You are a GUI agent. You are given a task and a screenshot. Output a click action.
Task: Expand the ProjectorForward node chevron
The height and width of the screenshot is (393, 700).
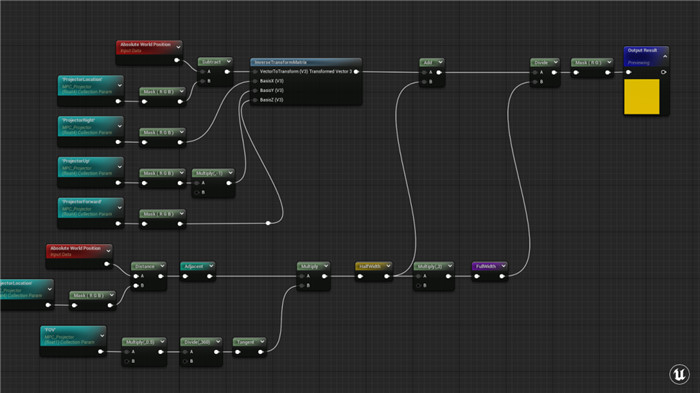point(119,208)
